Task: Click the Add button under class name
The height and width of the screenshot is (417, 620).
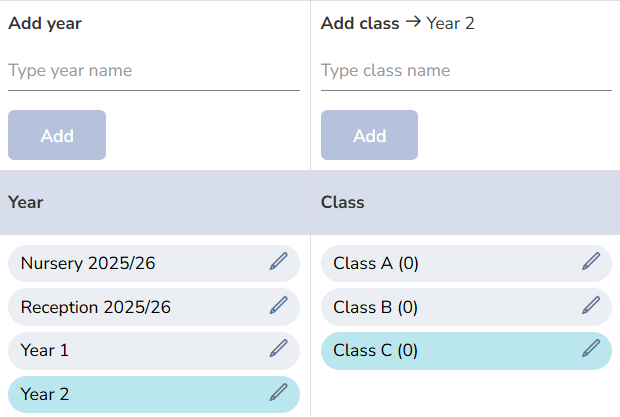Action: click(x=369, y=135)
